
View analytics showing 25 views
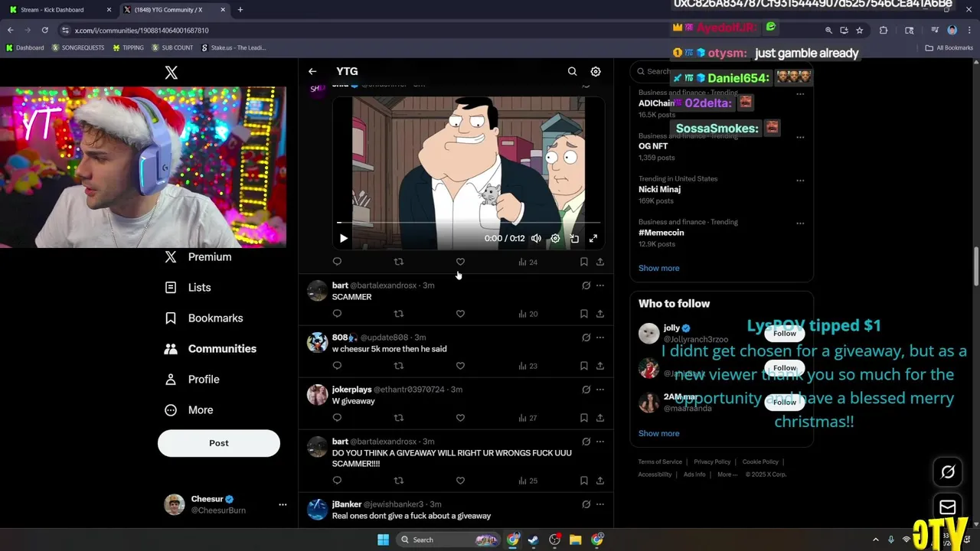tap(528, 481)
